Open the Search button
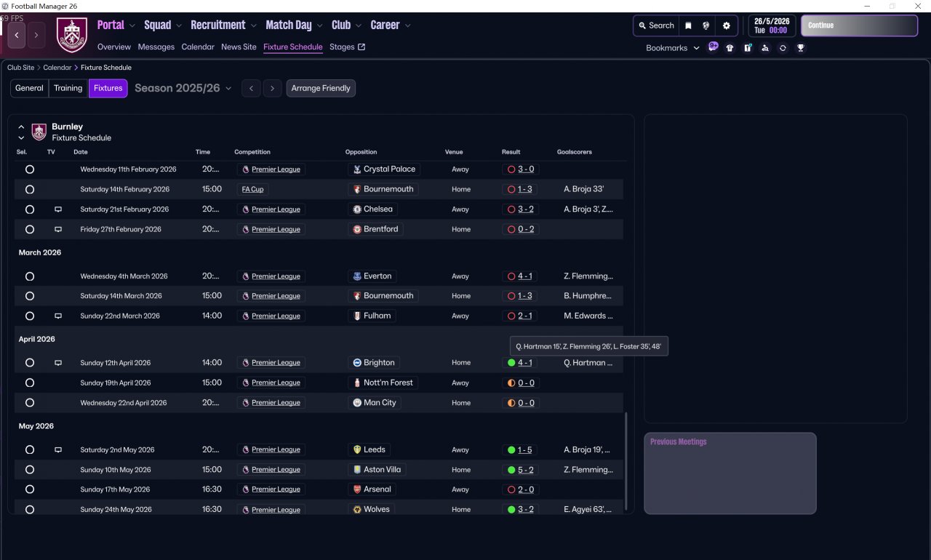This screenshot has width=931, height=560. (x=656, y=25)
